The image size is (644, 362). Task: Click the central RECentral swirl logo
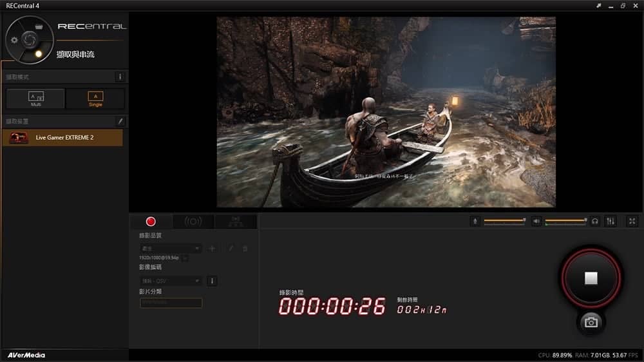point(29,39)
